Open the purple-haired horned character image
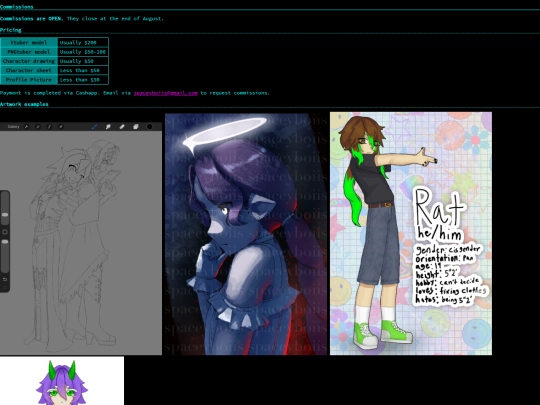The image size is (540, 405). (62, 381)
